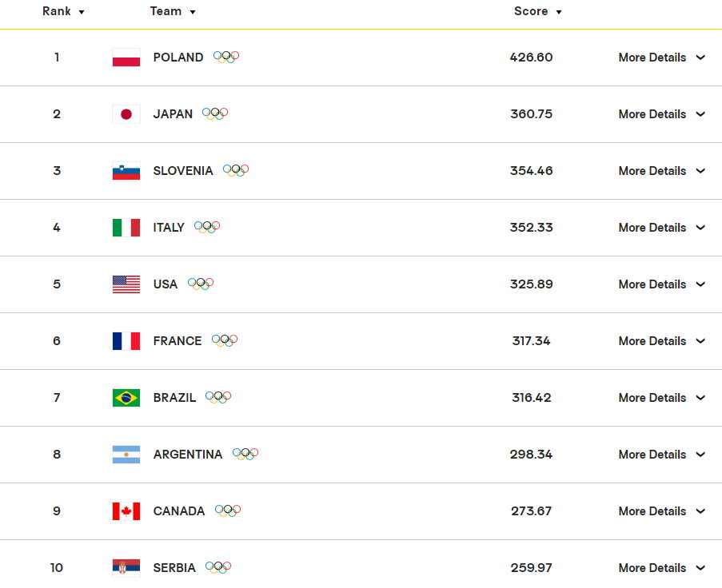The height and width of the screenshot is (588, 722).
Task: Click Olympic rings beside France
Action: 225,340
